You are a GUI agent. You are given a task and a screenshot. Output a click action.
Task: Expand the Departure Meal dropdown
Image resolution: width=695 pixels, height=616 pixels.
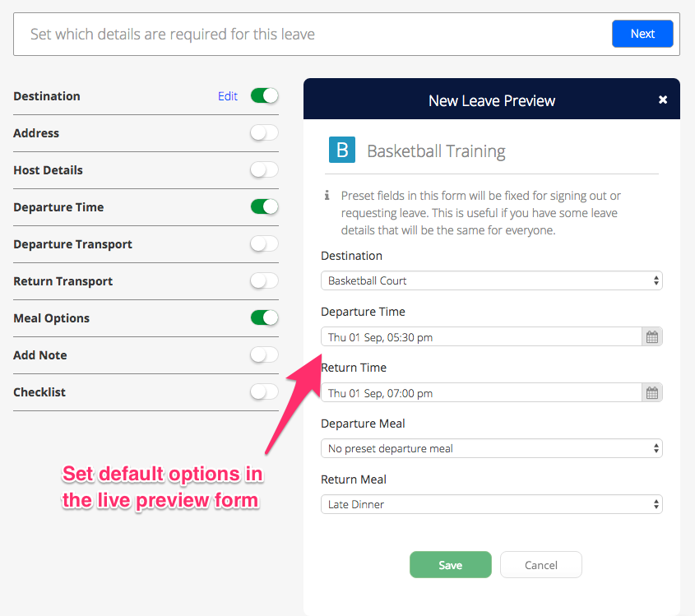coord(491,448)
